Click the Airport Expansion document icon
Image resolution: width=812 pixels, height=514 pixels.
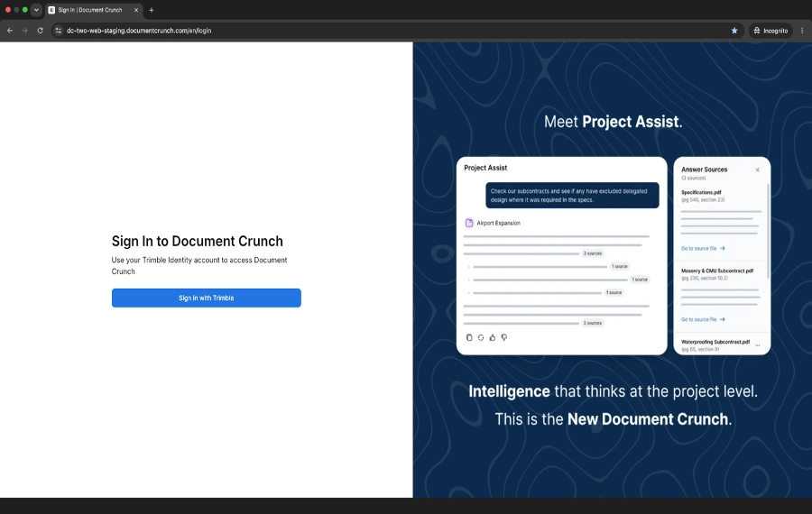click(x=469, y=223)
